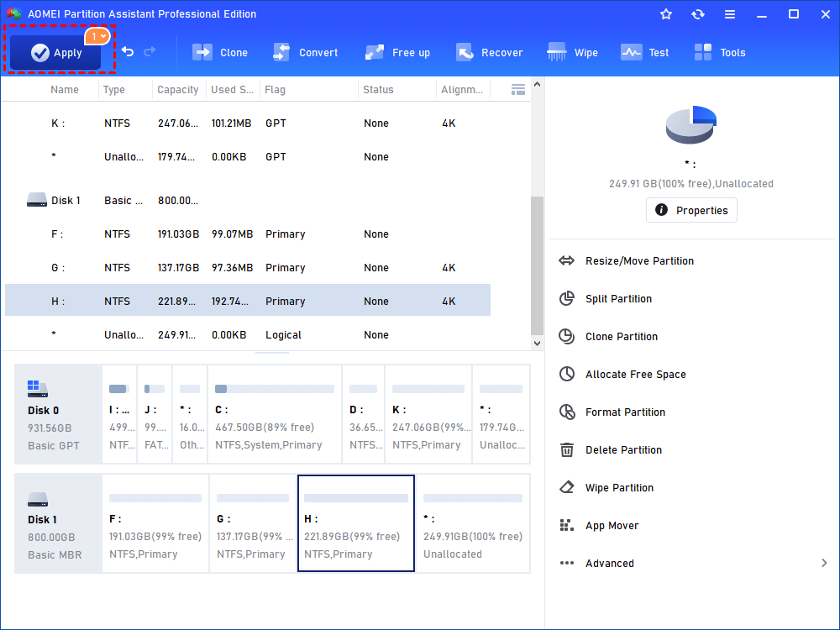Sort by Used Space column header

point(232,90)
